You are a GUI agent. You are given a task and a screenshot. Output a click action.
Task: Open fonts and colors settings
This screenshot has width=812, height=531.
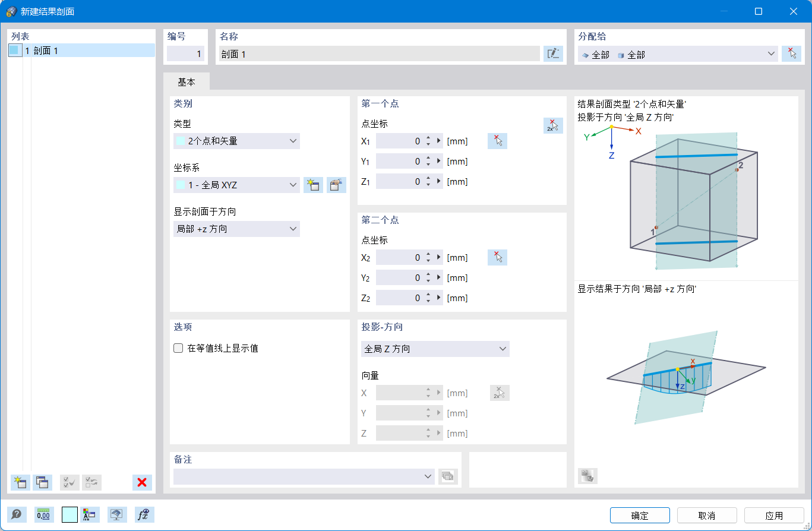[90, 514]
